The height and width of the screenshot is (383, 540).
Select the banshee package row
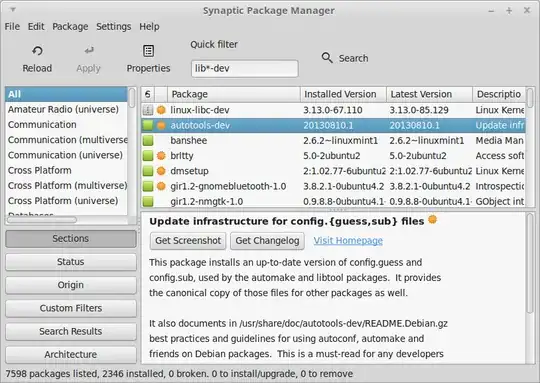tap(333, 141)
